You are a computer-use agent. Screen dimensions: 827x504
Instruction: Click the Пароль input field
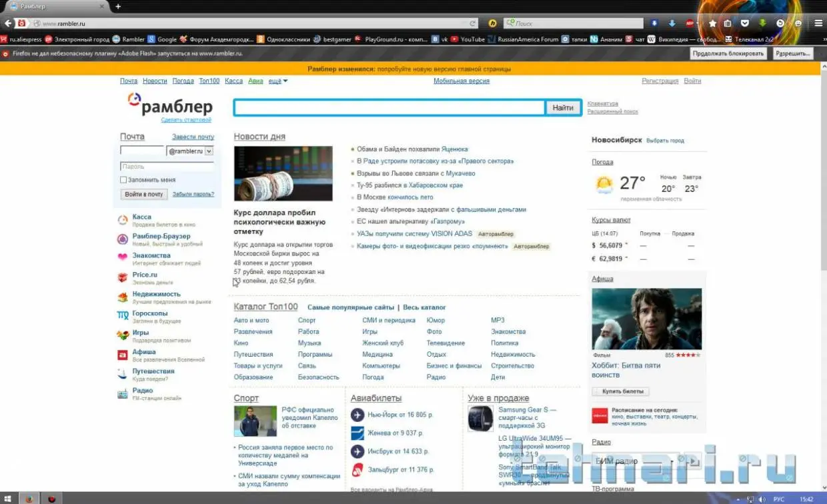[x=167, y=167]
